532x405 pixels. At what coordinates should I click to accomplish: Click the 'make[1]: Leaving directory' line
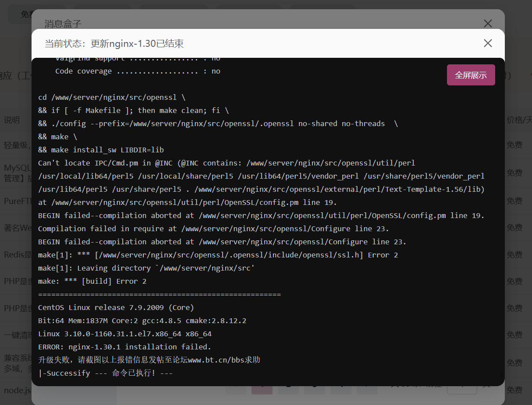click(146, 268)
